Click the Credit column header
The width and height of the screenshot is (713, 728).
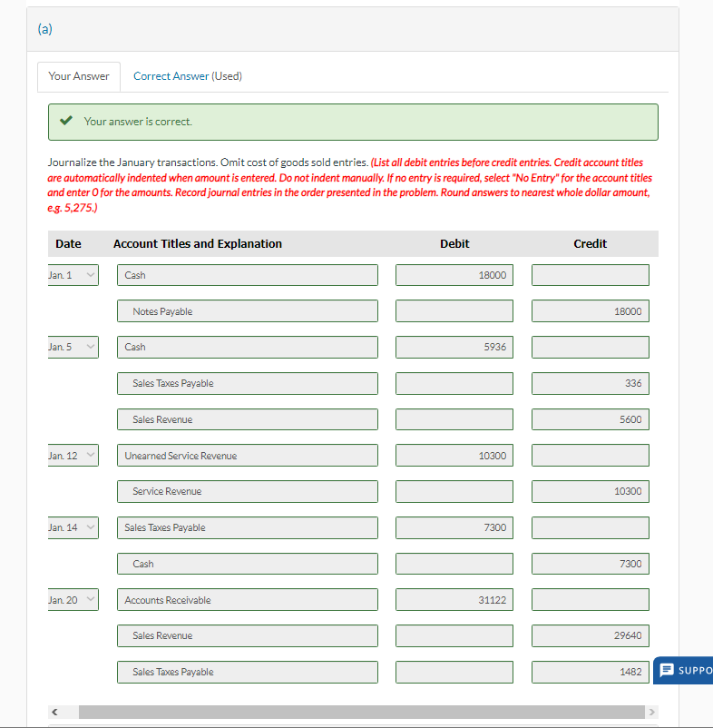coord(590,244)
